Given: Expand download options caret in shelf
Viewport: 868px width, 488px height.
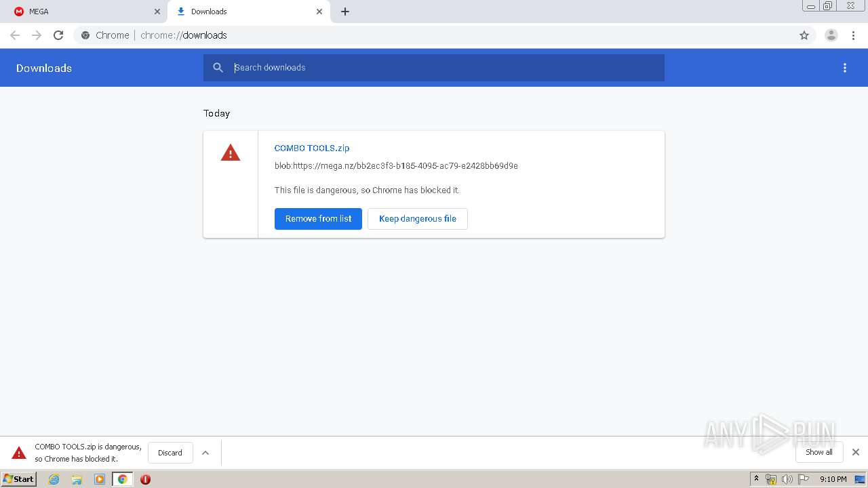Looking at the screenshot, I should pyautogui.click(x=205, y=453).
